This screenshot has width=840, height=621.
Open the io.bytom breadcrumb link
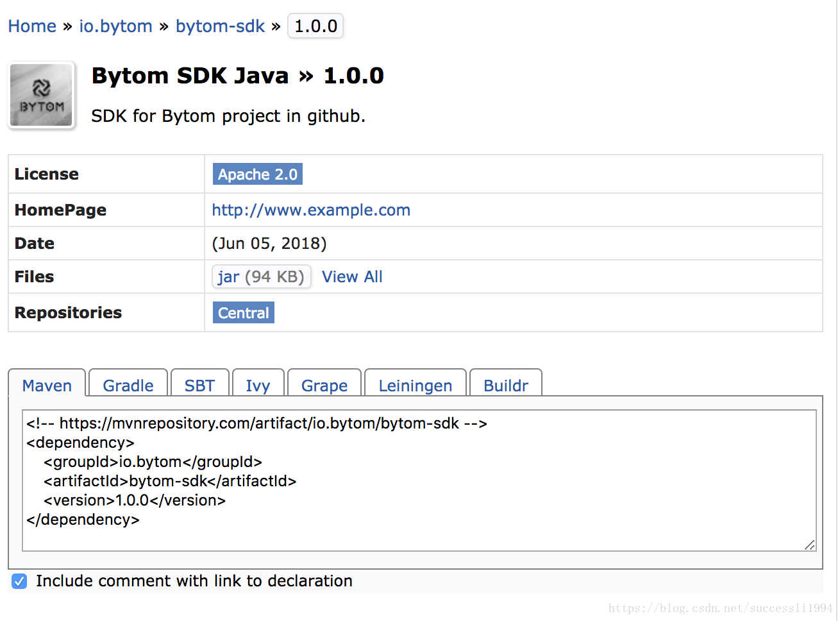coord(115,26)
